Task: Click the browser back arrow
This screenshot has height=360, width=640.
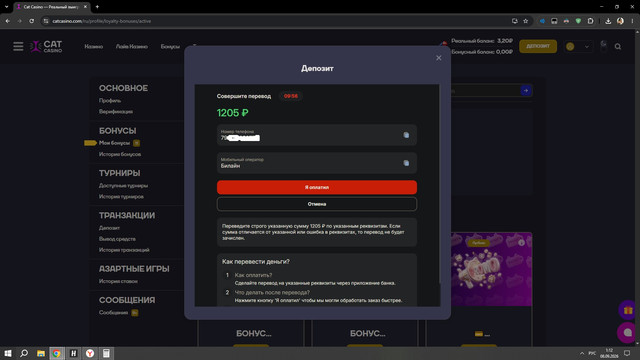Action: click(8, 21)
